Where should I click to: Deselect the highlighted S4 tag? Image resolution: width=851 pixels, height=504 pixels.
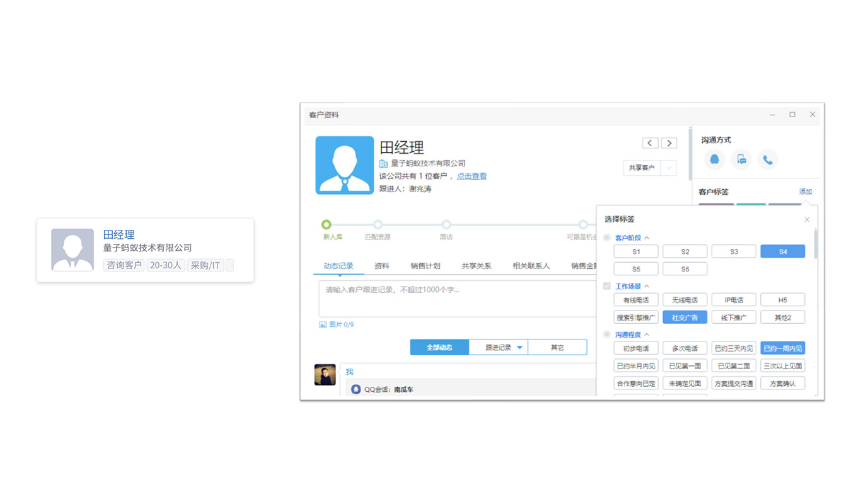[783, 251]
